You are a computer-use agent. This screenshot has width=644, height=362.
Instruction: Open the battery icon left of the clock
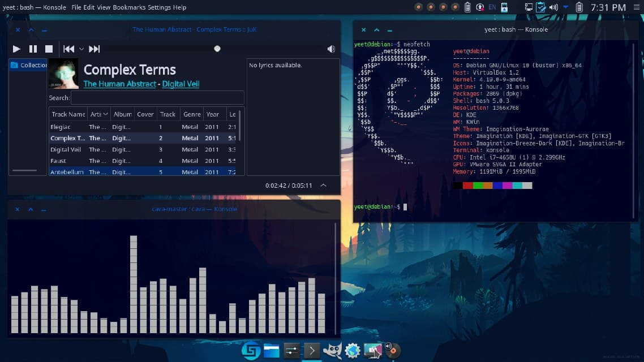pos(579,7)
